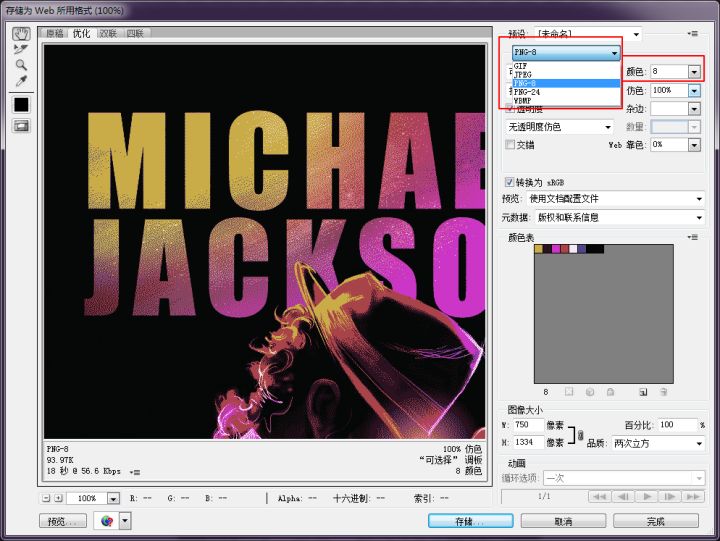
Task: Choose JPEG from format list
Action: click(x=566, y=74)
